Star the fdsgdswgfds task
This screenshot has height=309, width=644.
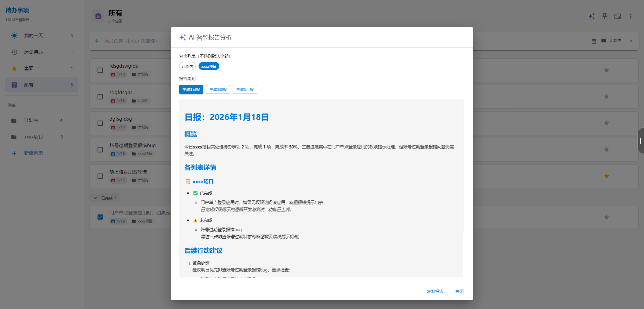click(x=606, y=70)
